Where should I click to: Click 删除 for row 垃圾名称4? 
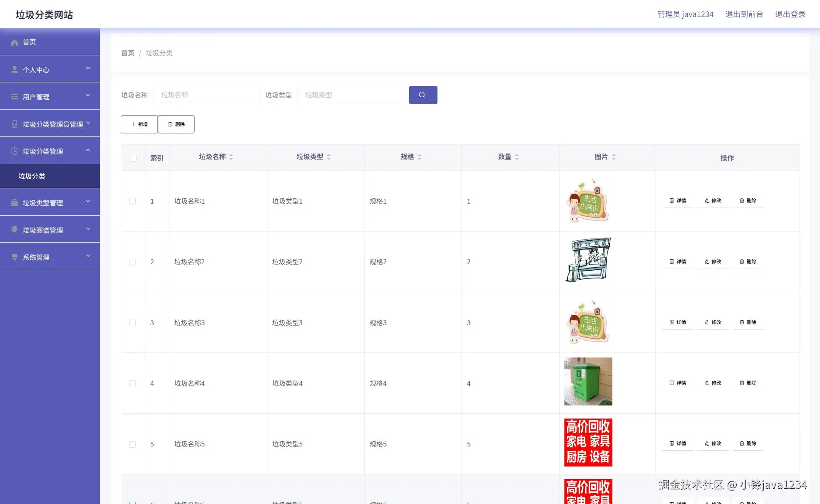(x=748, y=383)
